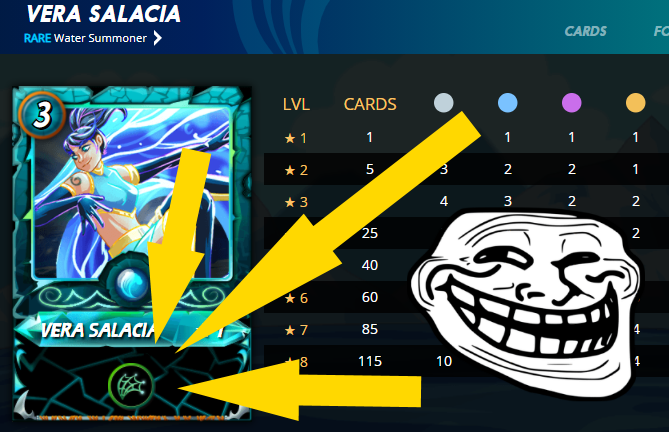Screen dimensions: 669x432
Task: Click the level 7 star icon
Action: click(x=290, y=330)
